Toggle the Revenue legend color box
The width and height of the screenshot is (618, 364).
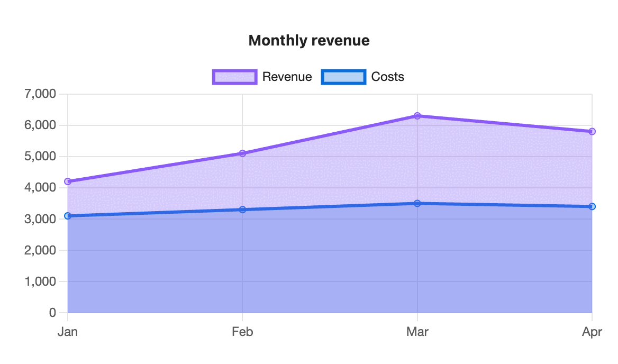pyautogui.click(x=234, y=77)
